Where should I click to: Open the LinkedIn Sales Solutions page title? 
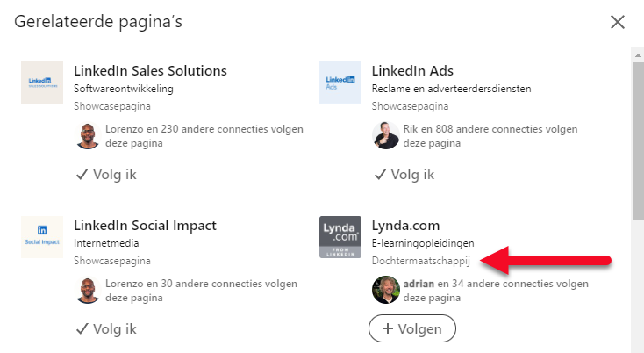[150, 70]
